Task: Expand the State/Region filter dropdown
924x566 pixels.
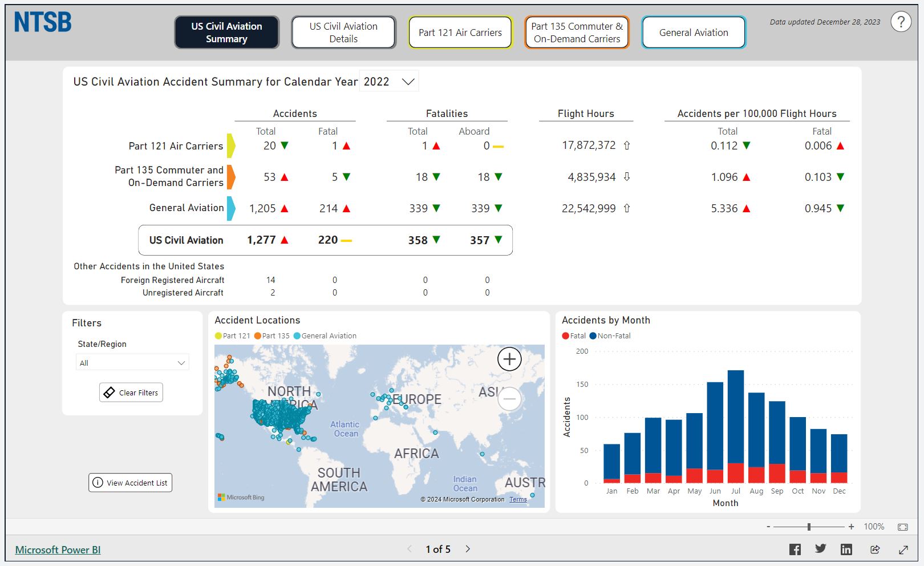Action: pyautogui.click(x=132, y=363)
